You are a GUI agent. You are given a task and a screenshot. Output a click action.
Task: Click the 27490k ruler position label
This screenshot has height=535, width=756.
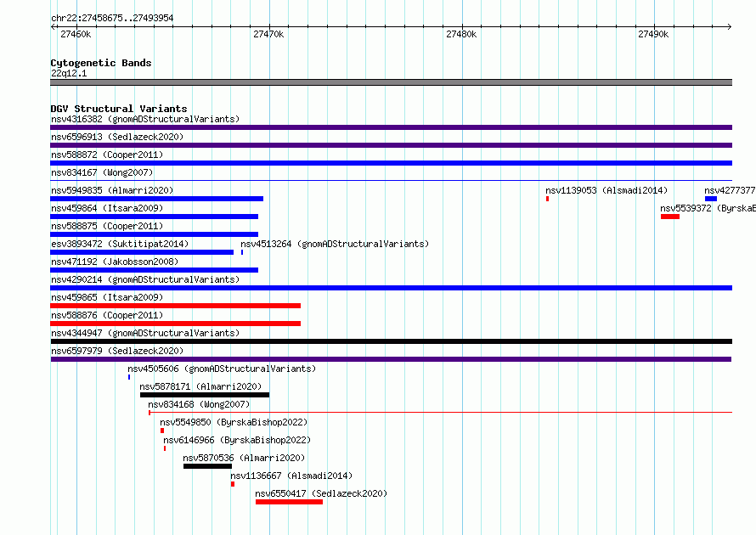(653, 34)
